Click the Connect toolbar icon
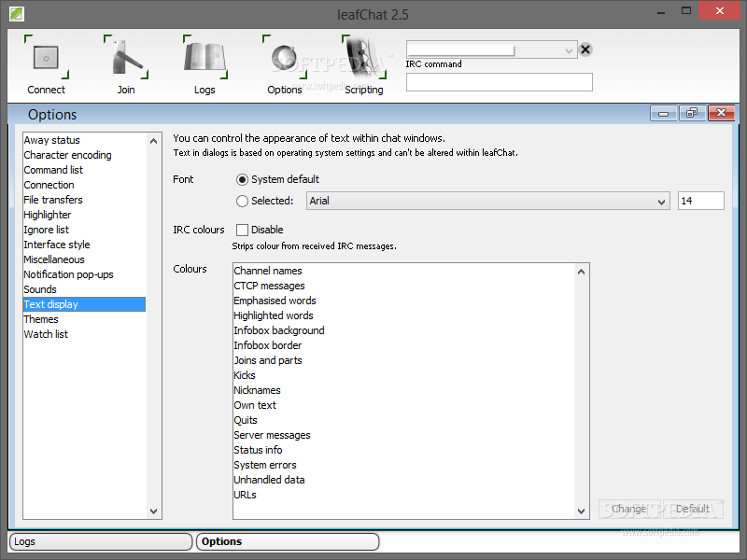 pos(46,57)
